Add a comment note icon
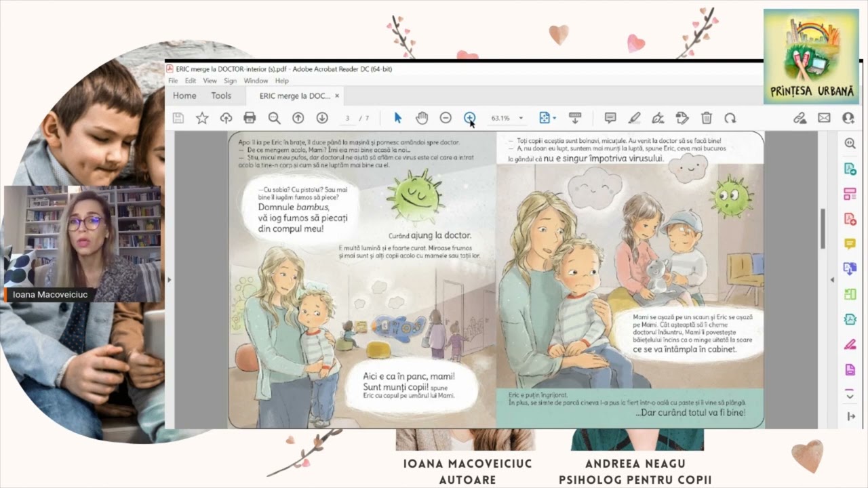Viewport: 868px width, 488px height. (x=610, y=118)
